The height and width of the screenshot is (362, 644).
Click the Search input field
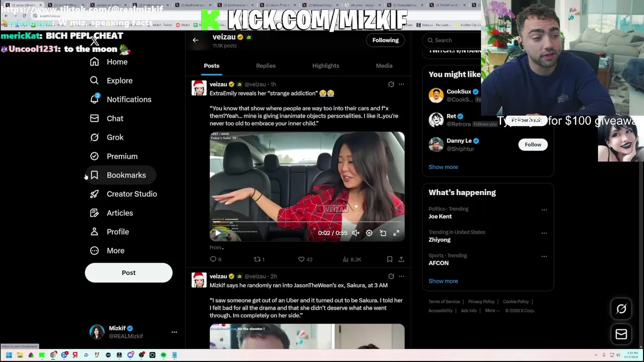pyautogui.click(x=453, y=40)
